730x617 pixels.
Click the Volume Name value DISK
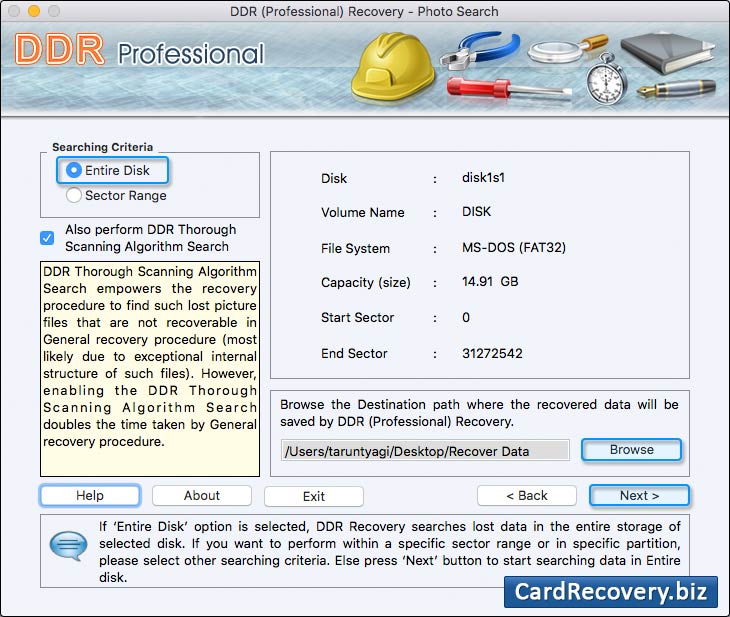click(476, 211)
